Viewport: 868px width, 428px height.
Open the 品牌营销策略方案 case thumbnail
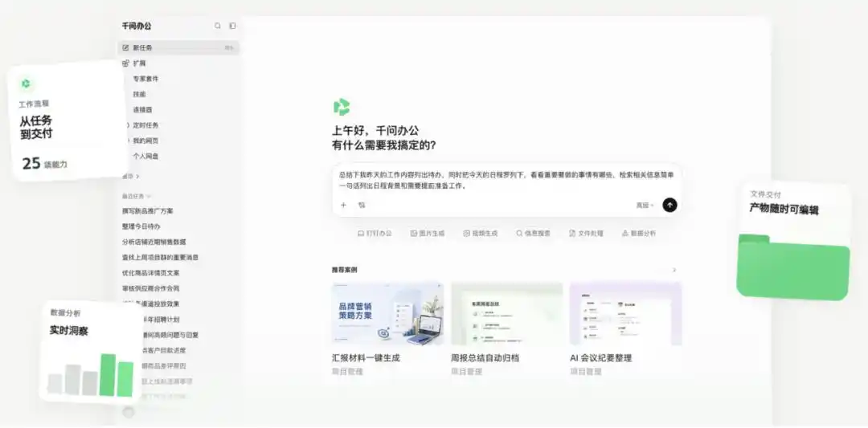pos(387,313)
